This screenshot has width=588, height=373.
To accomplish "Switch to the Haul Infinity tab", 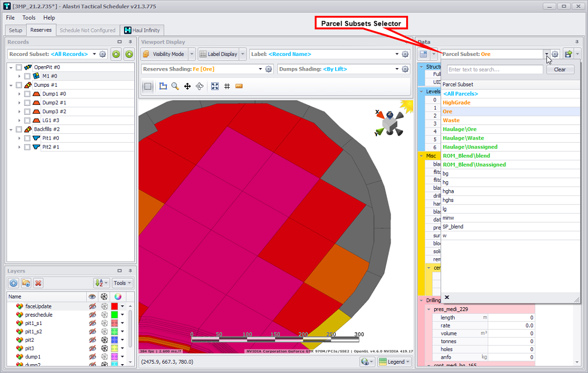I will [142, 30].
